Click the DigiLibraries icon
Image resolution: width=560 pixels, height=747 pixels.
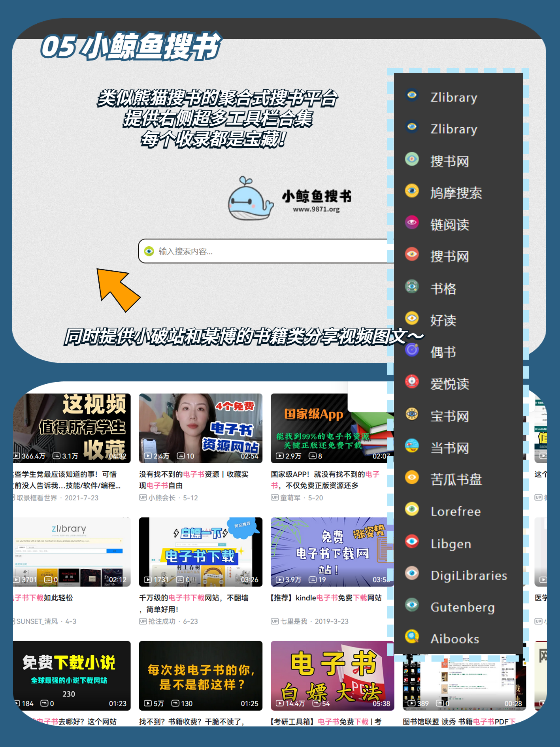pyautogui.click(x=412, y=573)
